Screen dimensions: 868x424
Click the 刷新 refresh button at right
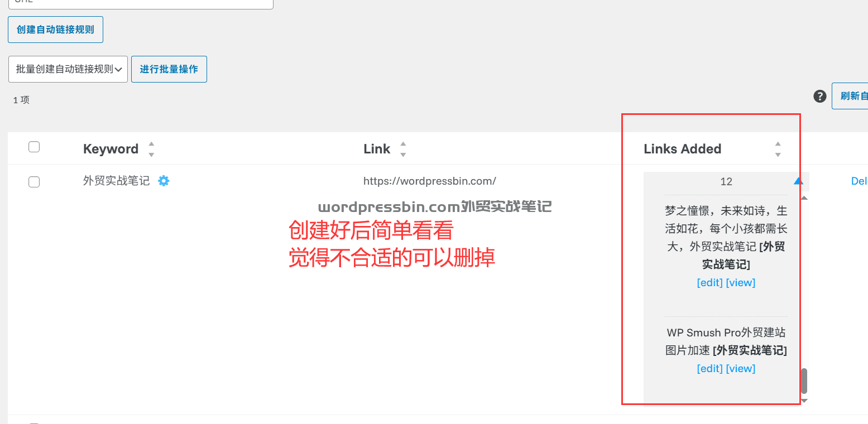click(x=850, y=96)
